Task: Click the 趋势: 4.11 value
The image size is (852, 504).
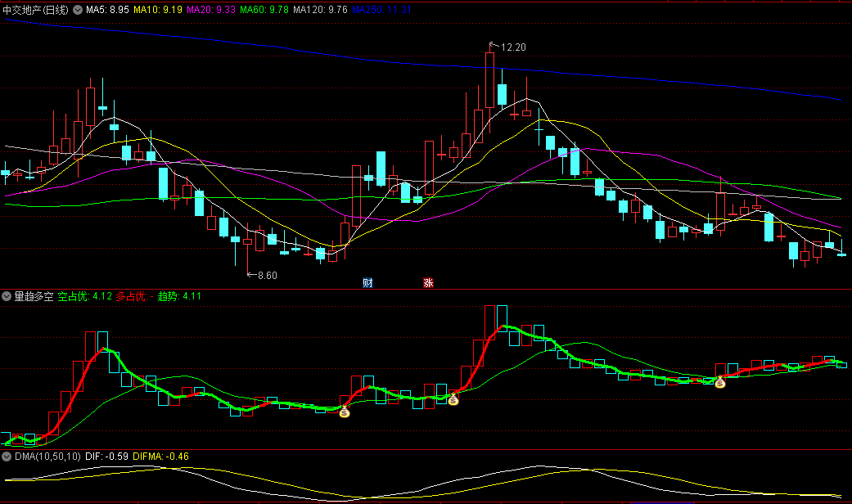Action: [179, 296]
